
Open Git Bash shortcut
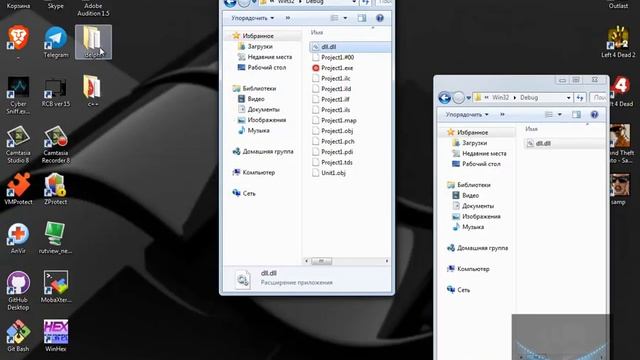[18, 336]
